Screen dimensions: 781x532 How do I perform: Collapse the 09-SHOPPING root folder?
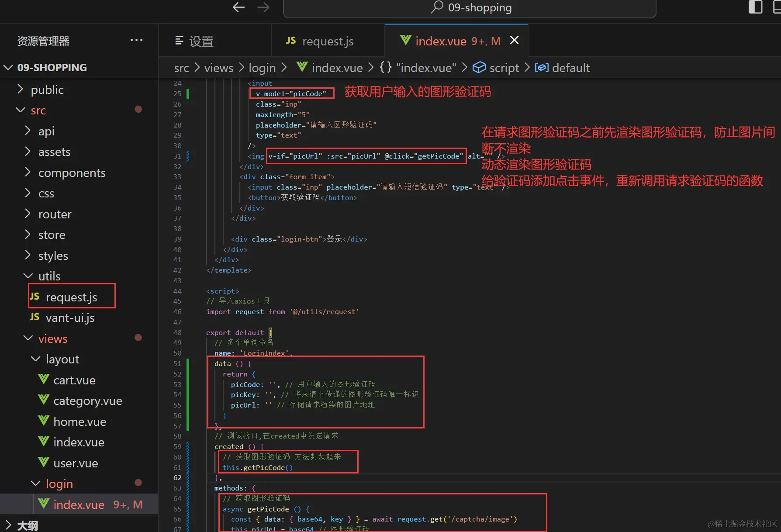tap(79, 67)
